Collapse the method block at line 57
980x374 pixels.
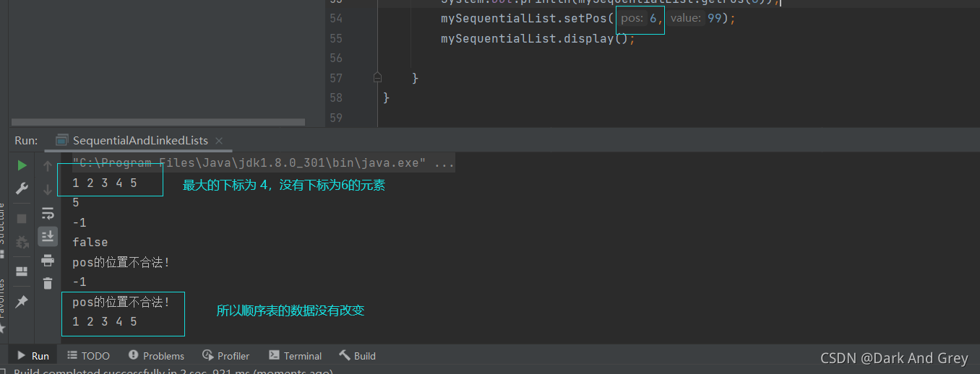click(377, 77)
